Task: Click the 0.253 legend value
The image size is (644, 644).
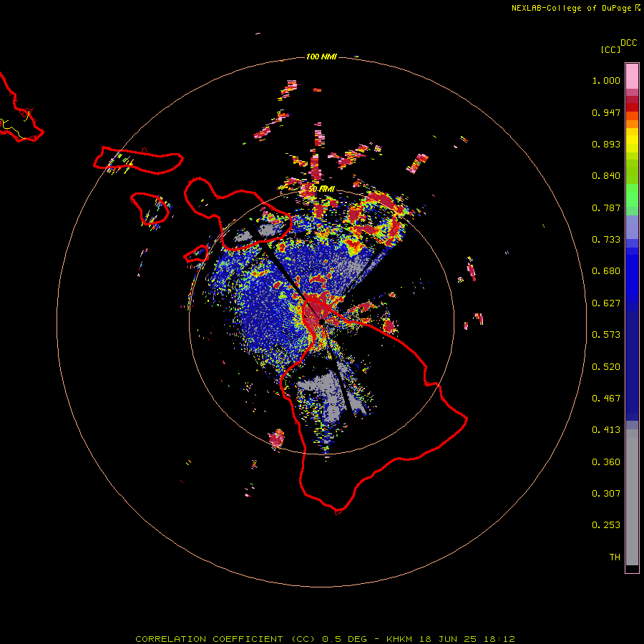Action: click(606, 525)
